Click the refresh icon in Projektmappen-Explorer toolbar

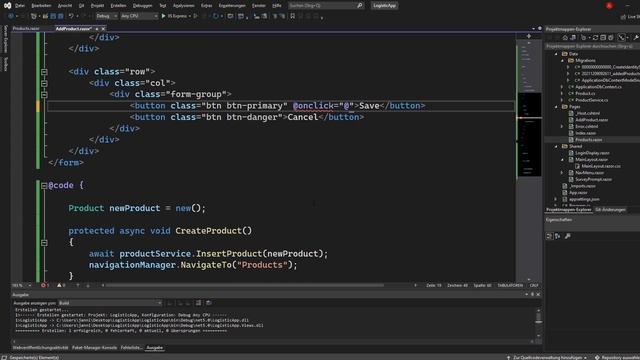click(595, 38)
